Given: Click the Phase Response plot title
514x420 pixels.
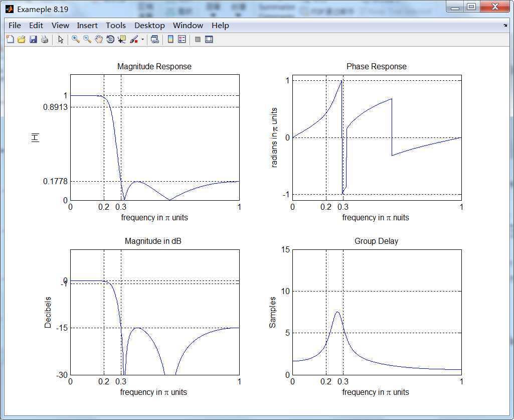Looking at the screenshot, I should tap(376, 66).
